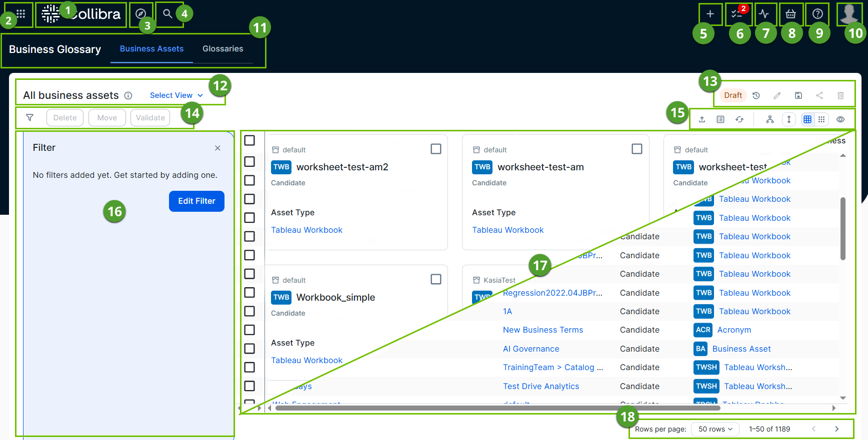Check the Workbook_simple card checkbox

click(436, 279)
